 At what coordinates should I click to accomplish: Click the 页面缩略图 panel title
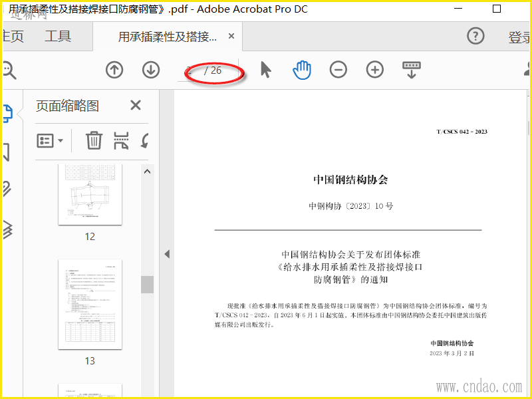[x=67, y=106]
